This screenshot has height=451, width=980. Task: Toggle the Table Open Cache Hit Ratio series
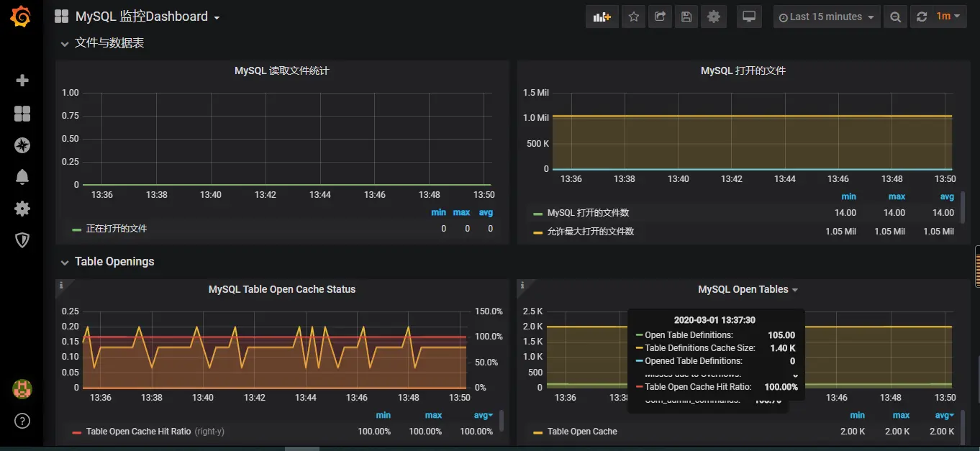click(x=138, y=432)
